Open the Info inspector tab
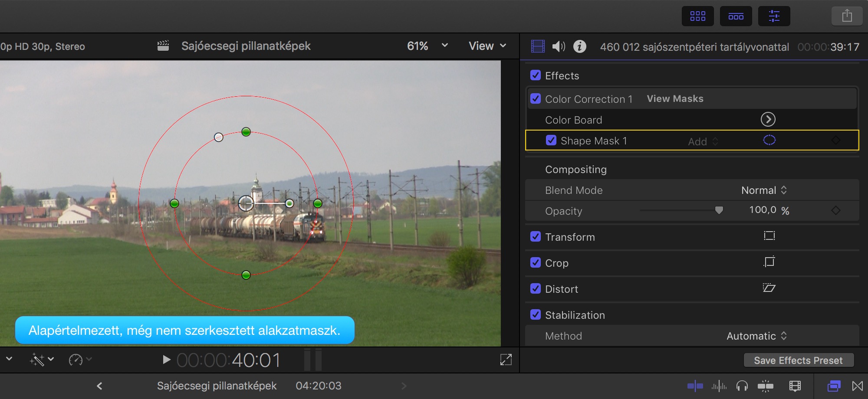 (579, 46)
